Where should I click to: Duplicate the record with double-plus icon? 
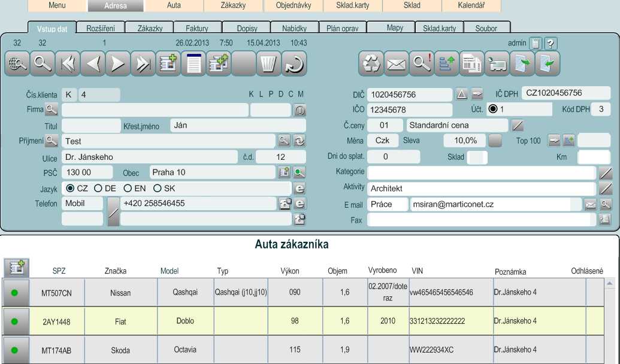point(218,63)
